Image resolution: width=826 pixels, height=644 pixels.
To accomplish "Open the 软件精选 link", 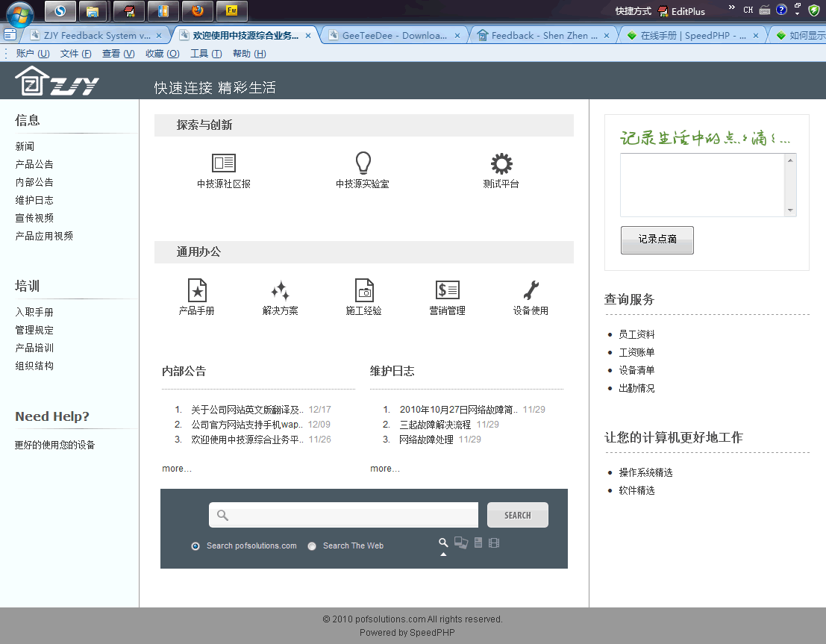I will [636, 490].
